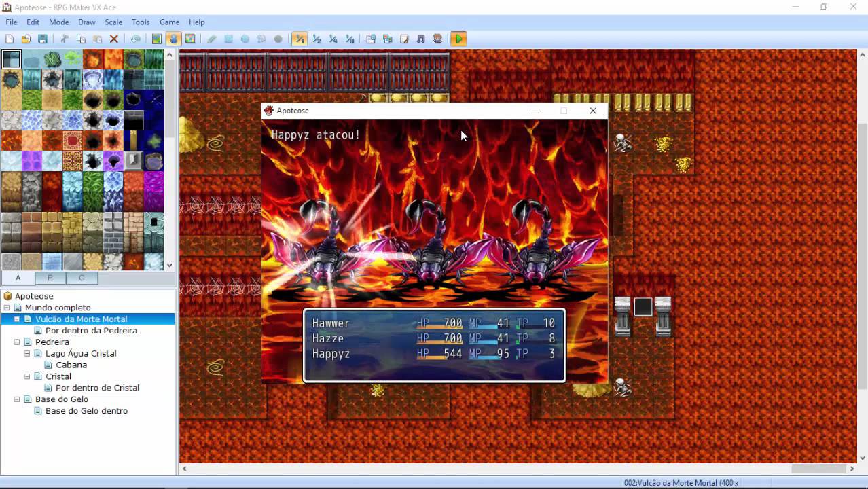Switch to Event editing mode
The image size is (868, 489).
[x=173, y=39]
